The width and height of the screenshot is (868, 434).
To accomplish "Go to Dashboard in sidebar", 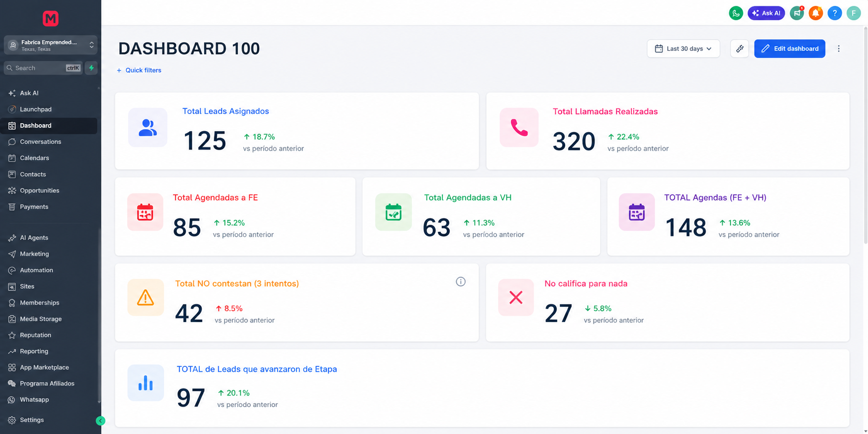I will pyautogui.click(x=49, y=126).
